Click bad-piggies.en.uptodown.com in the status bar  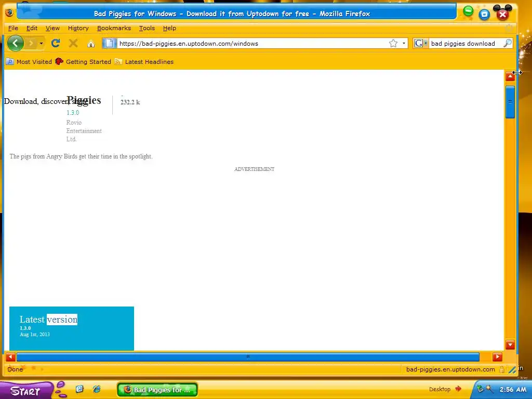point(450,369)
